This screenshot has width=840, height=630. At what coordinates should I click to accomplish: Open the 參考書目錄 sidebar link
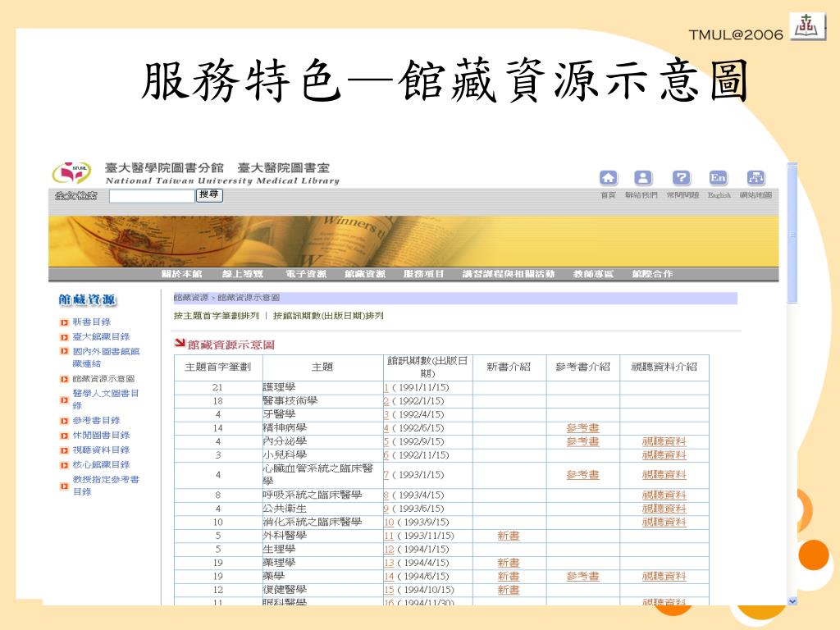[x=97, y=421]
